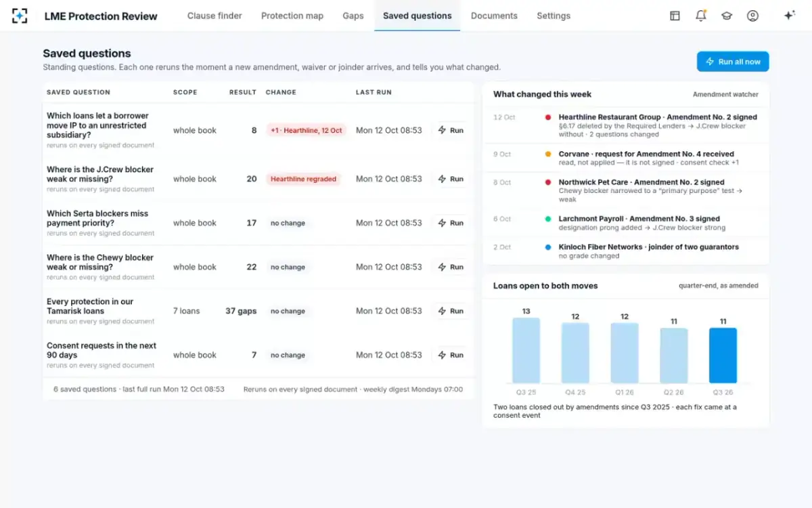The height and width of the screenshot is (508, 812).
Task: Open the Documents tab
Action: coord(494,16)
